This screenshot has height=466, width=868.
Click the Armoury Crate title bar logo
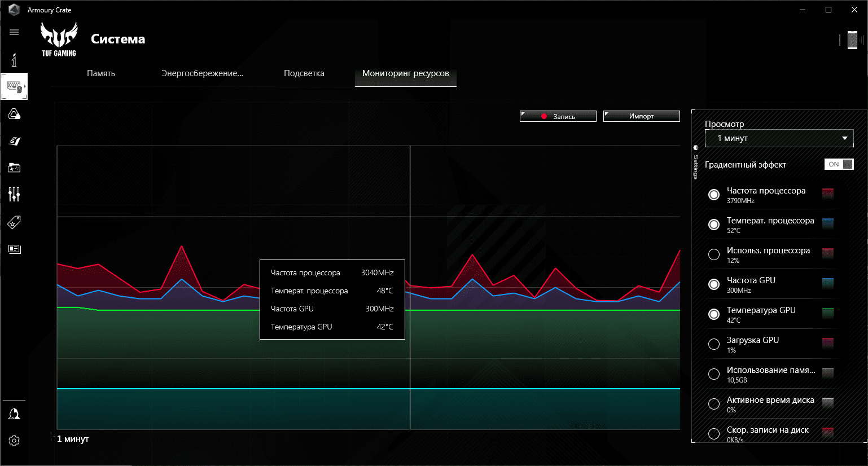tap(14, 10)
